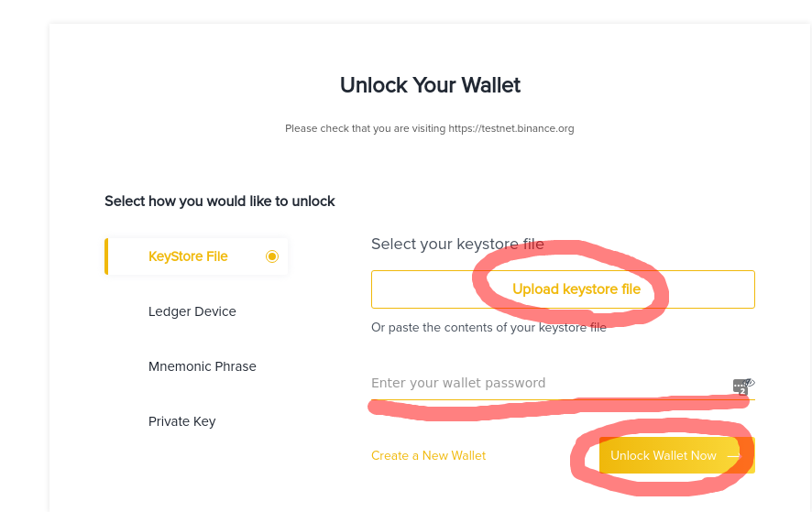Open the password manager autofill icon
Image resolution: width=812 pixels, height=512 pixels.
[740, 386]
